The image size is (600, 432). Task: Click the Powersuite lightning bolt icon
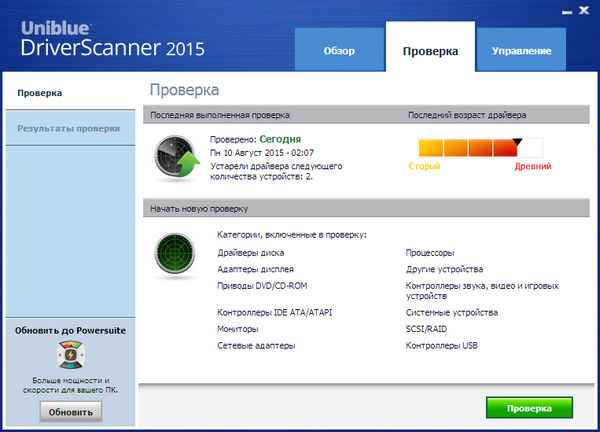click(69, 357)
